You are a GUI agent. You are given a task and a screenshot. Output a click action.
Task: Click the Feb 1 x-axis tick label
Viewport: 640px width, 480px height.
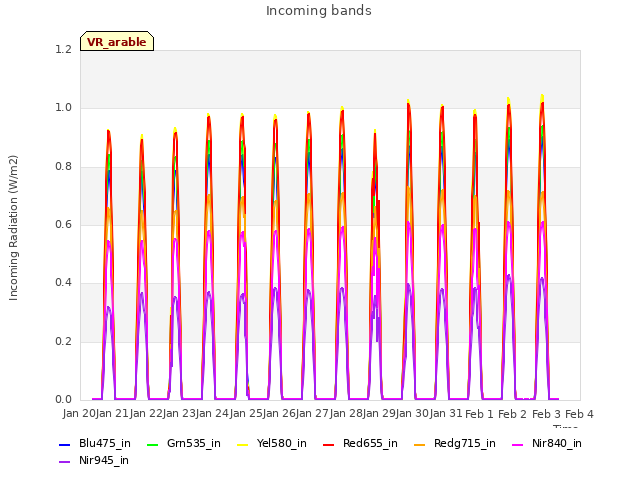pyautogui.click(x=479, y=414)
